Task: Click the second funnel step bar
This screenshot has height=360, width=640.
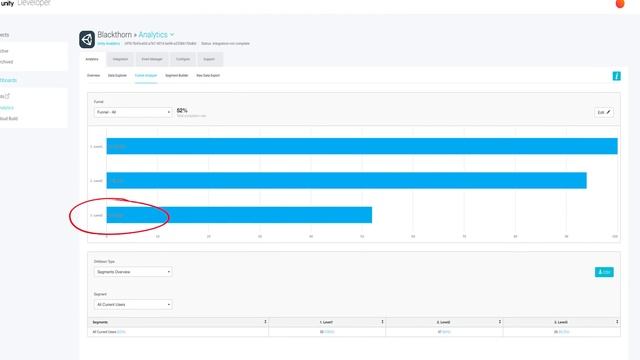Action: coord(347,180)
